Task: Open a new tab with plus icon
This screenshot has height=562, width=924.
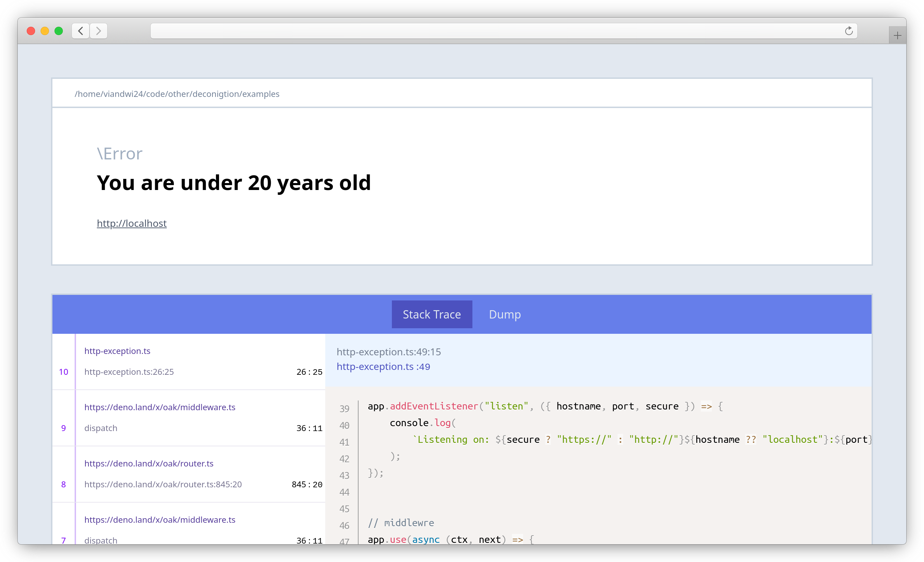Action: (x=897, y=36)
